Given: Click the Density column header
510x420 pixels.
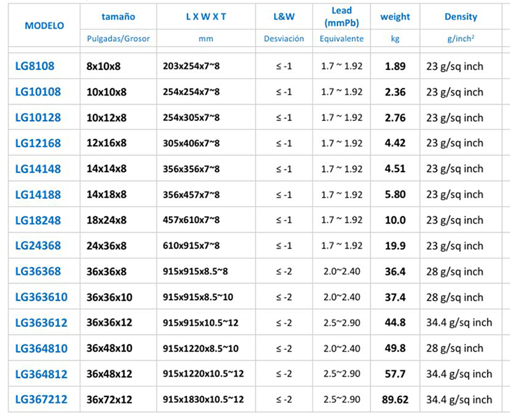Looking at the screenshot, I should pyautogui.click(x=460, y=17).
